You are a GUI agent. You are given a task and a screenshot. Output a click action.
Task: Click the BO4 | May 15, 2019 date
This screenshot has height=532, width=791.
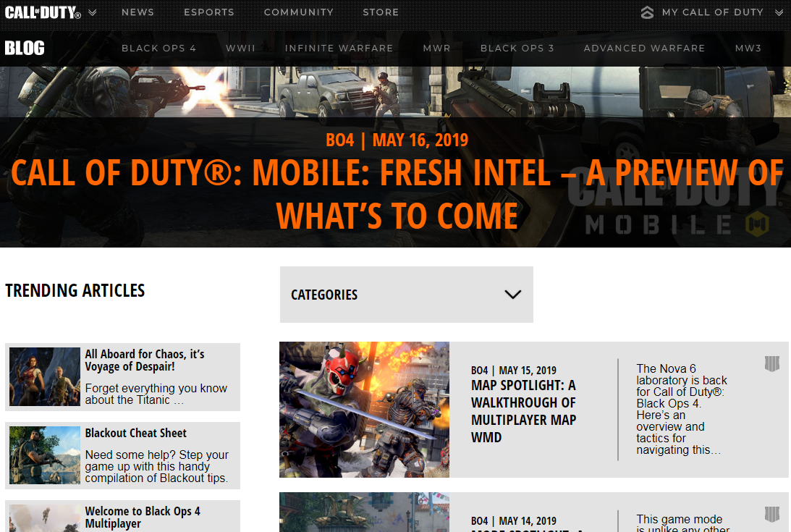[514, 370]
